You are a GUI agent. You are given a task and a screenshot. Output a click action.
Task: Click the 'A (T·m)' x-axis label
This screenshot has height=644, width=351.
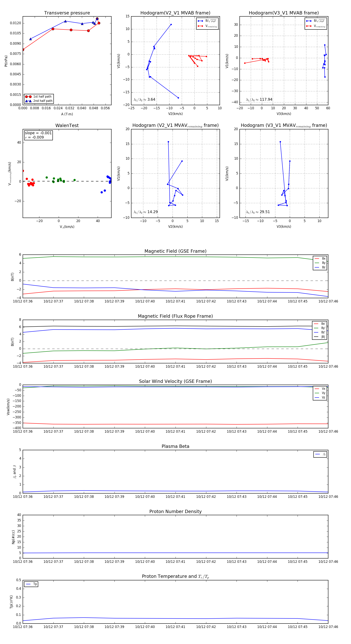(x=67, y=114)
